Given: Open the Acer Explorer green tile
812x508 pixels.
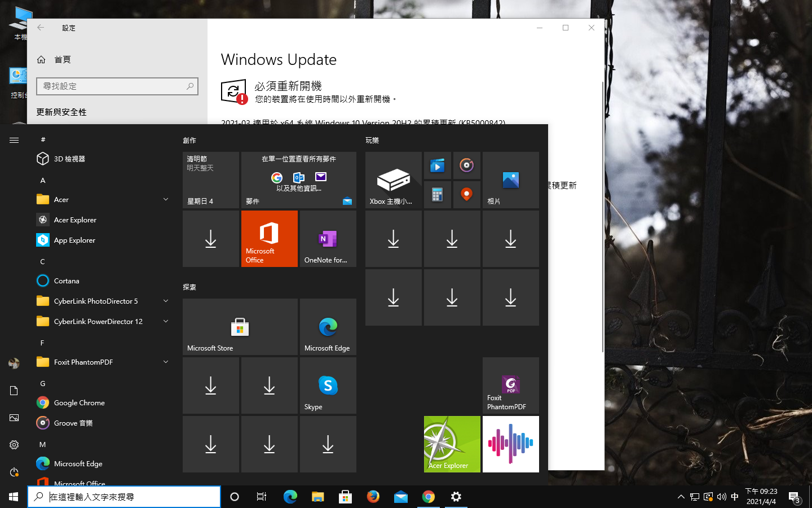Looking at the screenshot, I should point(452,444).
